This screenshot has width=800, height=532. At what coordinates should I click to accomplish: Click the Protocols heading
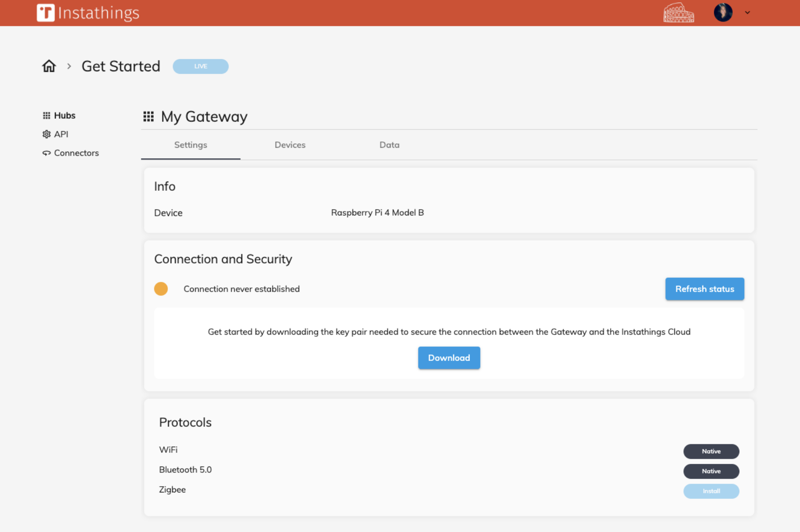(185, 423)
